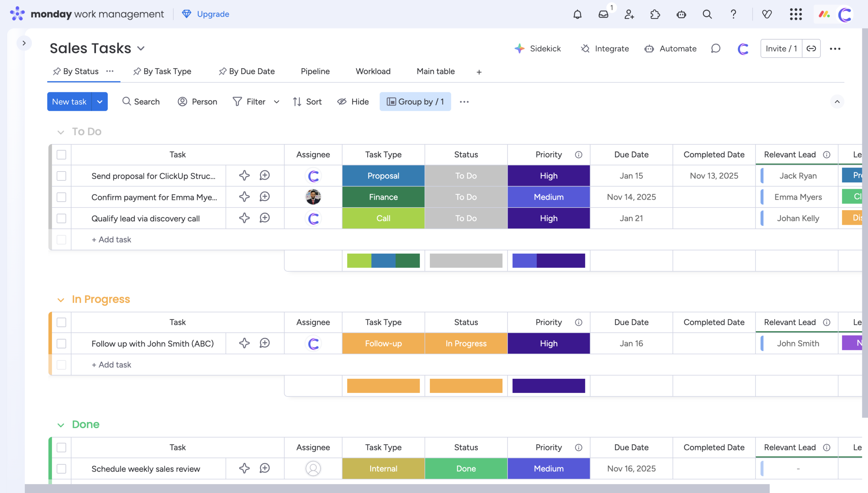Check the Send proposal task checkbox
The height and width of the screenshot is (493, 868).
click(61, 176)
